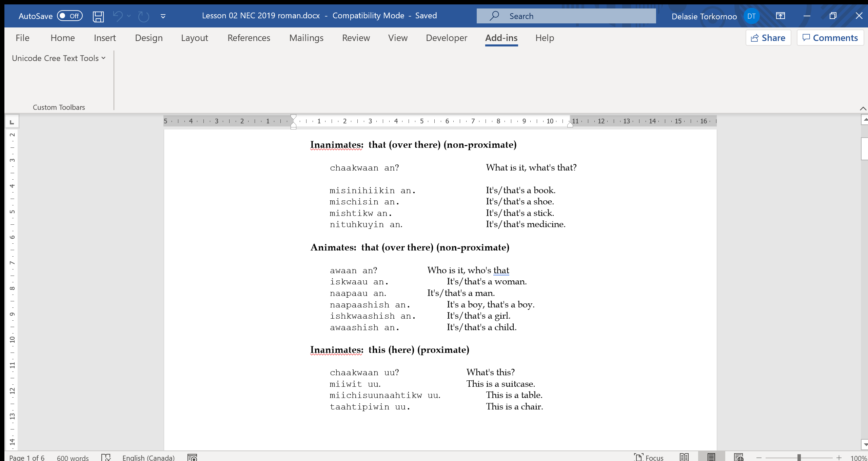Click the text 'miichisuunaahtikw uu.'
The image size is (868, 461).
[x=385, y=395]
